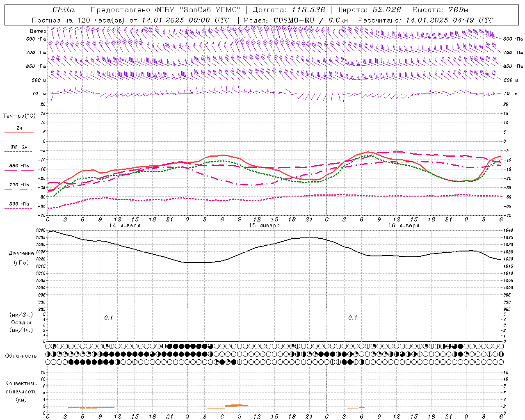This screenshot has height=420, width=525.
Task: Click the "Ветер" wind panel label
Action: coord(38,31)
